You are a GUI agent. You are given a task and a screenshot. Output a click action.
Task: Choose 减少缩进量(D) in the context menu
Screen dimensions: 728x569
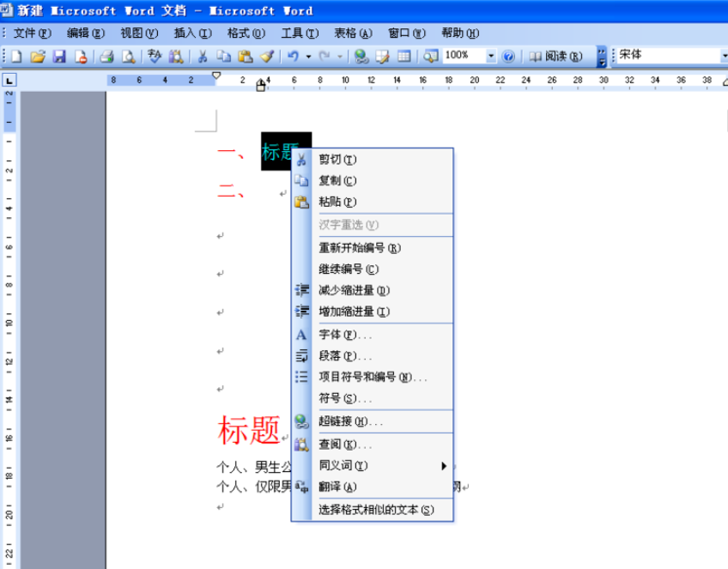pos(373,291)
